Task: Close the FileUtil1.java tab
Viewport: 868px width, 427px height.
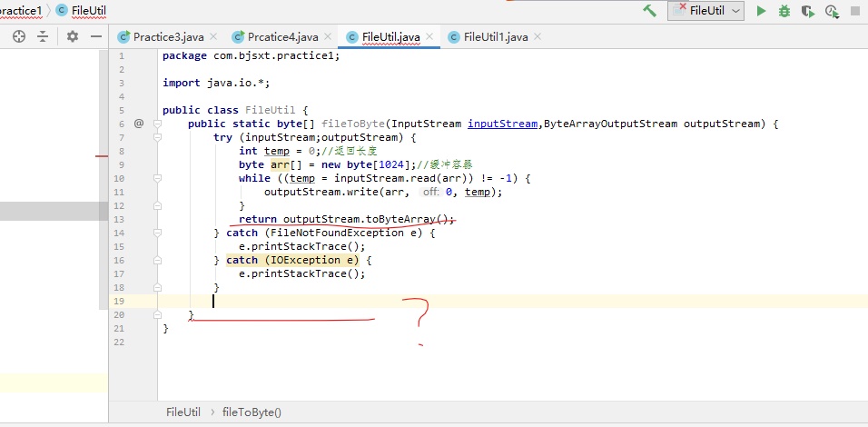Action: coord(537,37)
